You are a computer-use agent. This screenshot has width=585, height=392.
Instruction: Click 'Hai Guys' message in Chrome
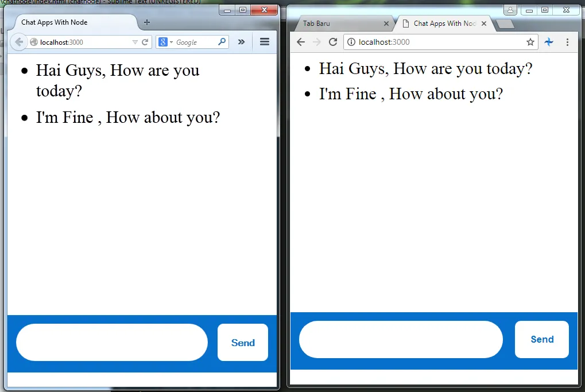[x=426, y=69]
